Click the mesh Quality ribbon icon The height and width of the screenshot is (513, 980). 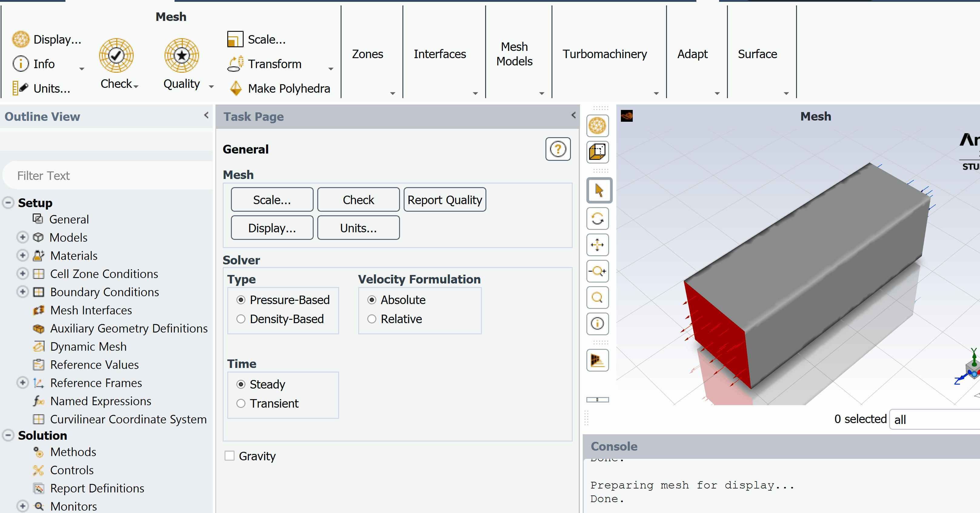pos(182,55)
